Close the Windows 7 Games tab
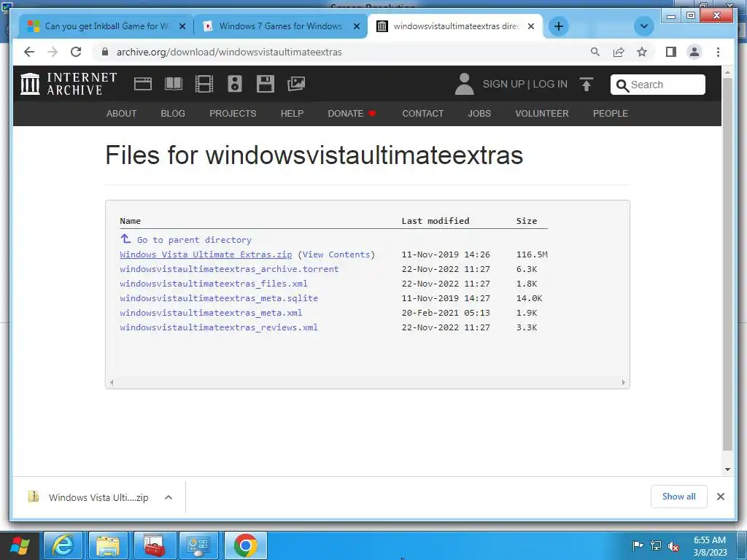 [356, 26]
